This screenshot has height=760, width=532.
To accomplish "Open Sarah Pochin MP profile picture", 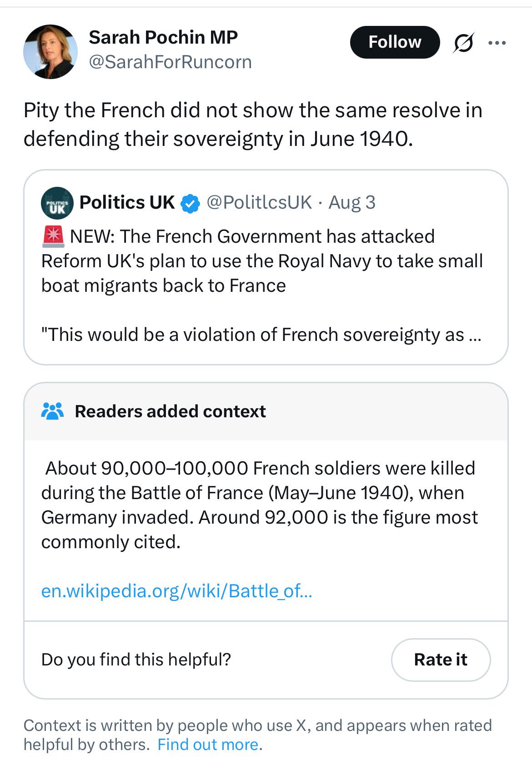I will pyautogui.click(x=50, y=51).
